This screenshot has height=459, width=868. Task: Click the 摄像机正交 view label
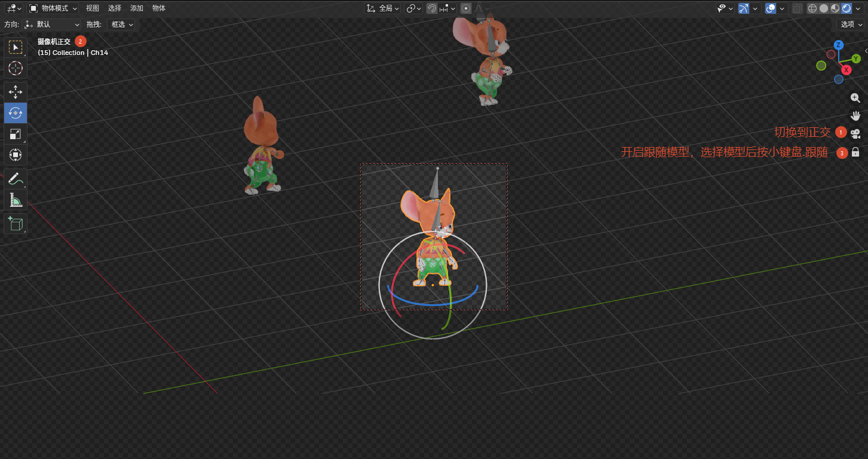54,42
